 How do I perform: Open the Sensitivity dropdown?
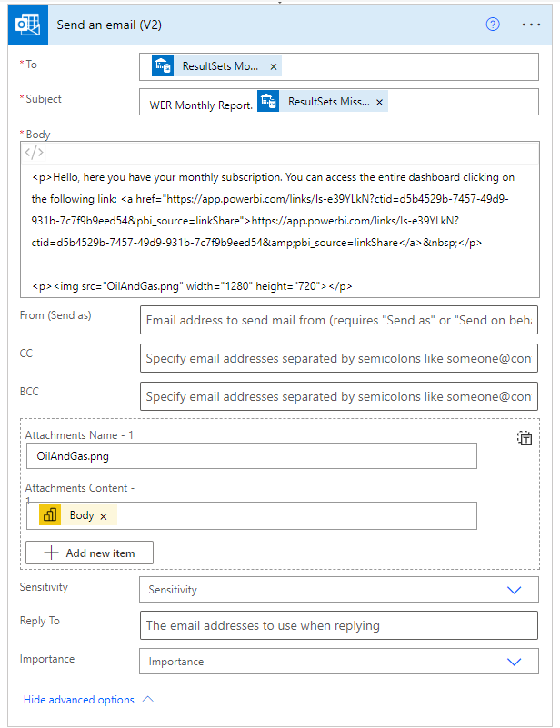click(x=339, y=589)
